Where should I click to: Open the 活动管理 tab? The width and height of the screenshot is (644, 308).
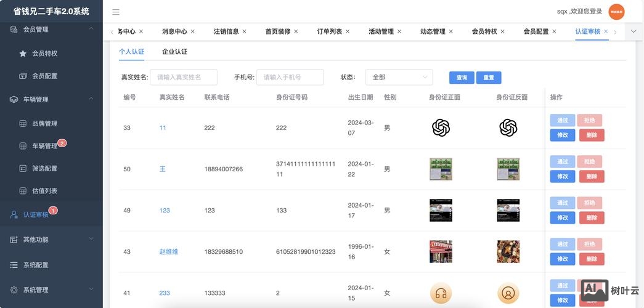click(381, 31)
